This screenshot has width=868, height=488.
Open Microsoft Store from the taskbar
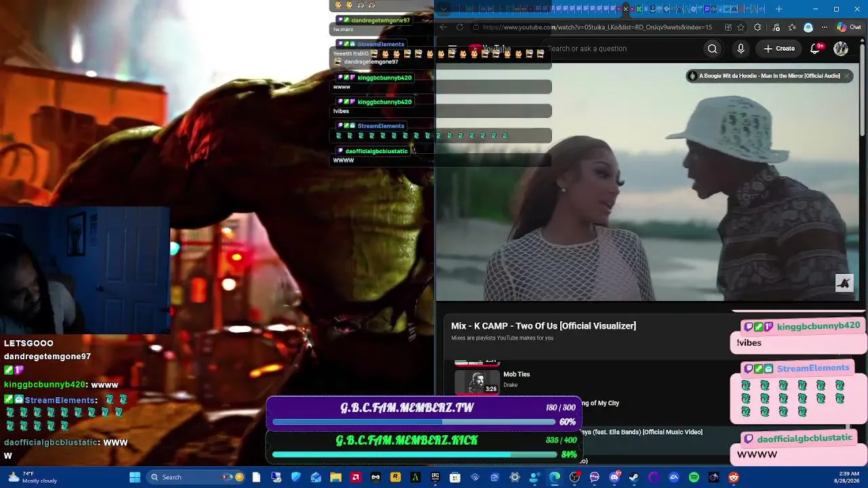(x=455, y=477)
